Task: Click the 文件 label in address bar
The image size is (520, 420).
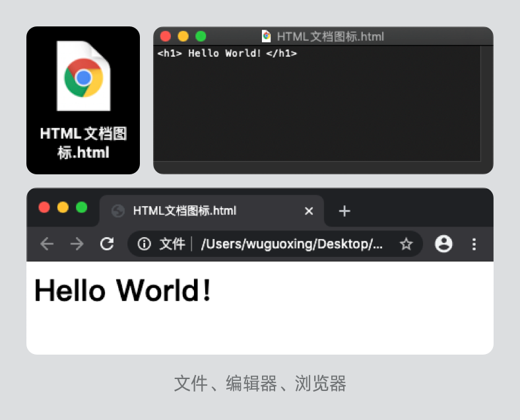Action: [172, 244]
